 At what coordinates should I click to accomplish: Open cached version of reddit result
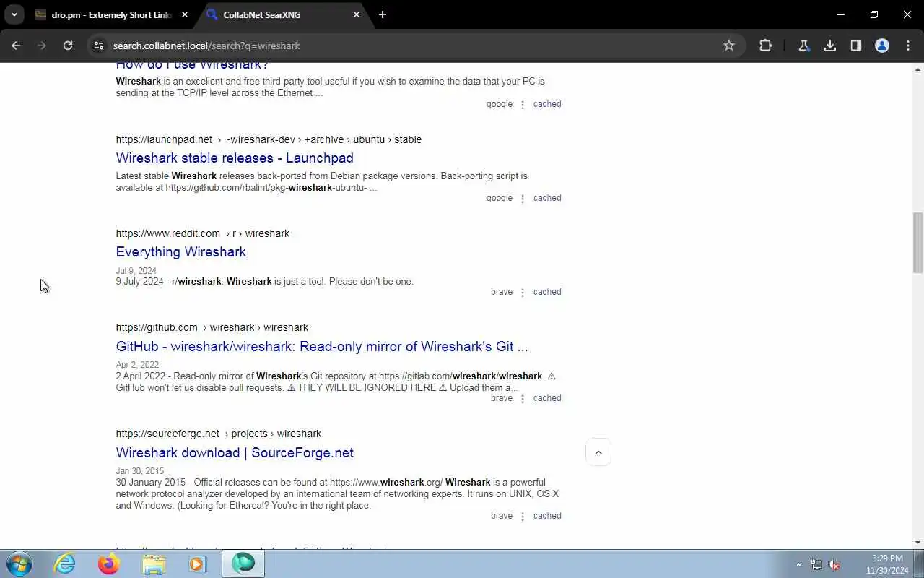coord(547,292)
